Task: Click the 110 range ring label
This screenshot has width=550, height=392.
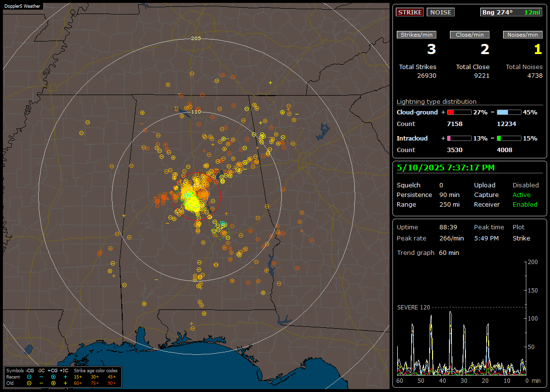Action: tap(196, 112)
